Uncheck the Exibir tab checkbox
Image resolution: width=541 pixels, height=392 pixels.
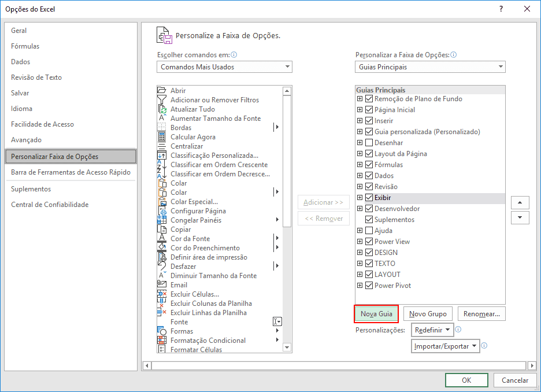(x=368, y=197)
